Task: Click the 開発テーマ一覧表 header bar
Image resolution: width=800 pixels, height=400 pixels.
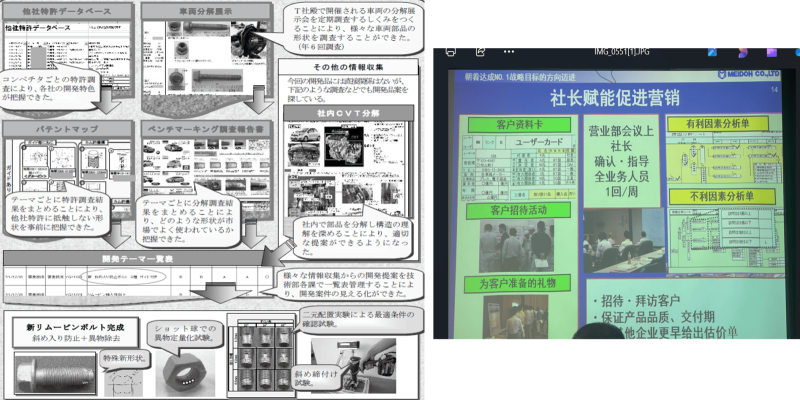Action: (138, 259)
